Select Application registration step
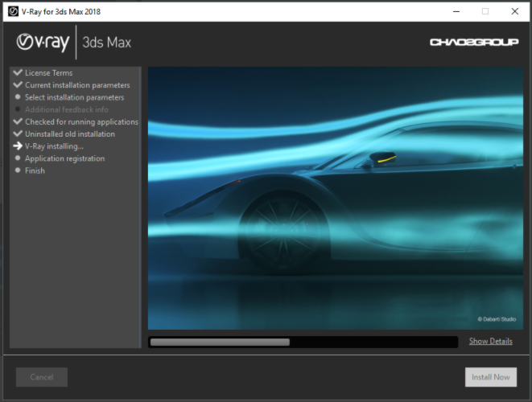The width and height of the screenshot is (532, 402). 65,158
